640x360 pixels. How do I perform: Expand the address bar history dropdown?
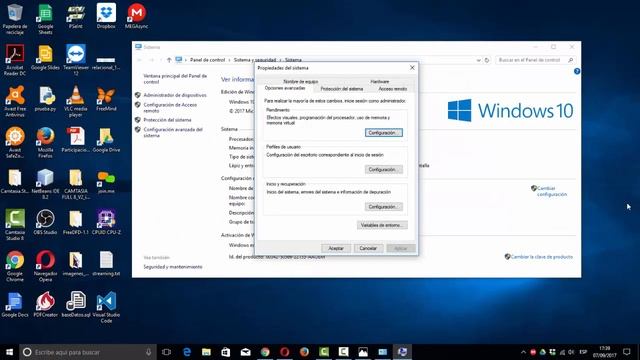[x=478, y=60]
